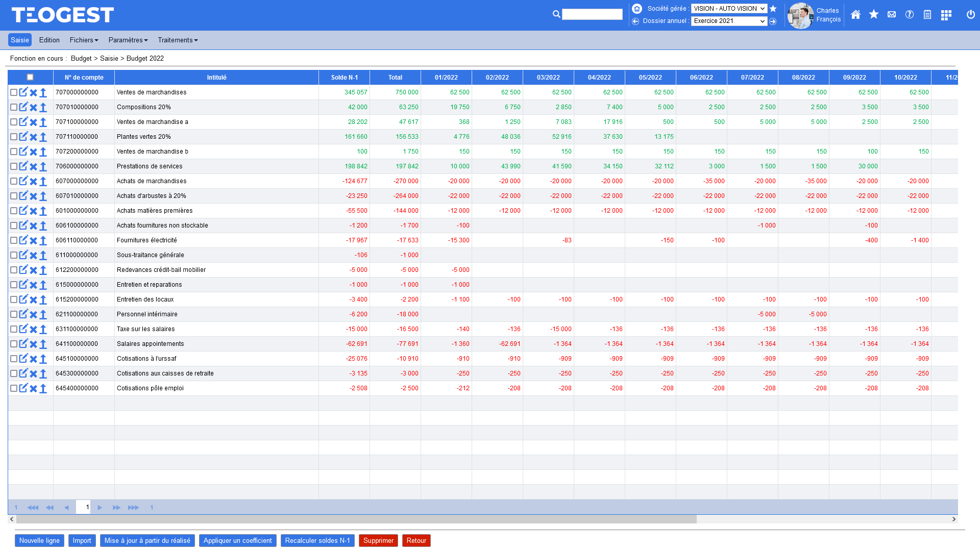Viewport: 980px width, 551px height.
Task: Open the help question mark icon
Action: 910,15
